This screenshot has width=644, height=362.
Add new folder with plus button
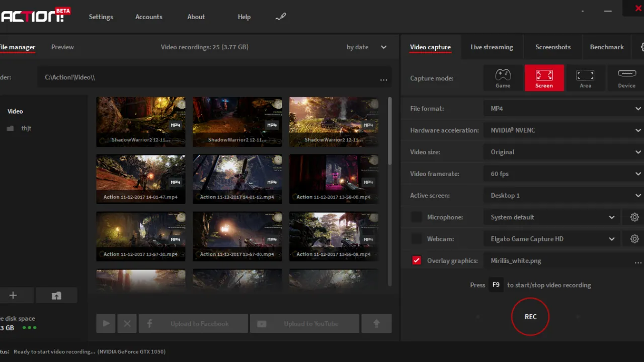[13, 296]
